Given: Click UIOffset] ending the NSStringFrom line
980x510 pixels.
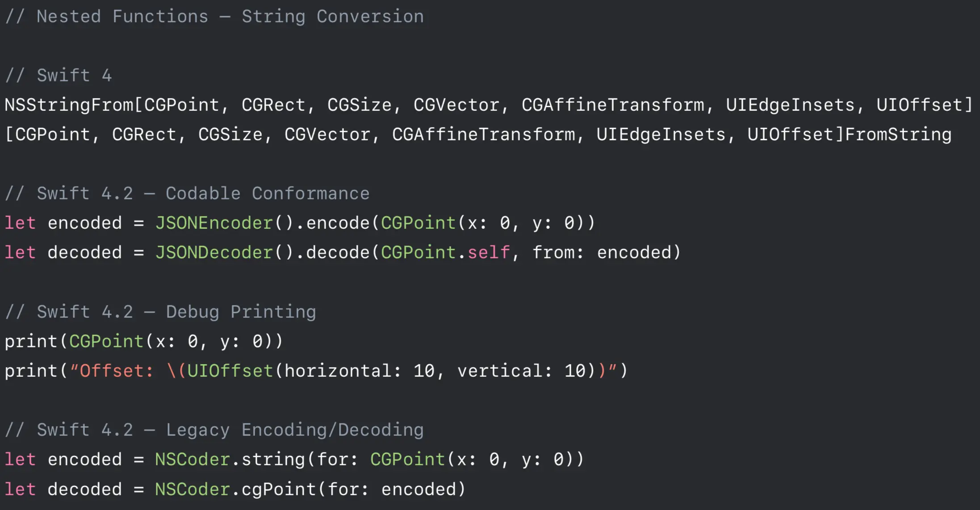Looking at the screenshot, I should (925, 105).
